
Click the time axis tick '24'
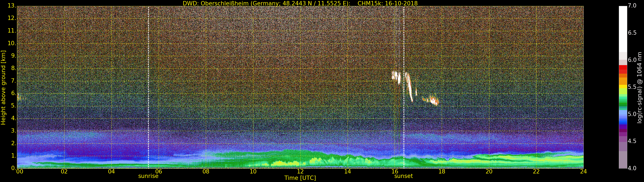pyautogui.click(x=583, y=171)
